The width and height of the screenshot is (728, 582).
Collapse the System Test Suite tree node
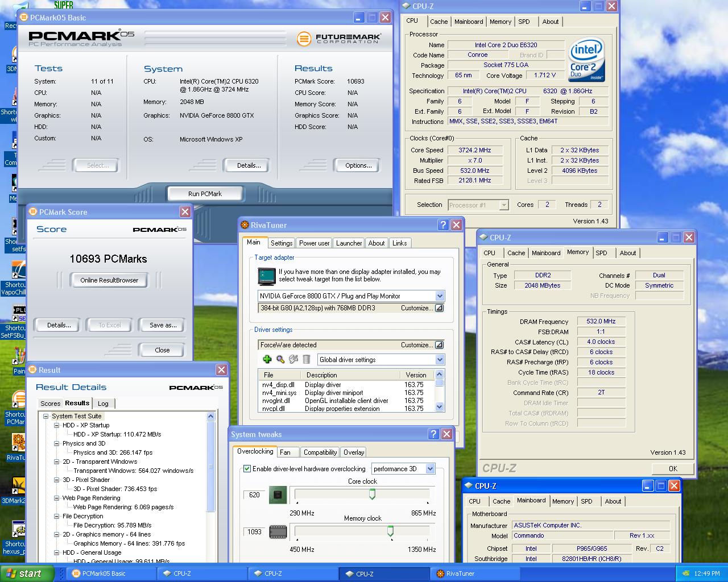click(x=46, y=416)
